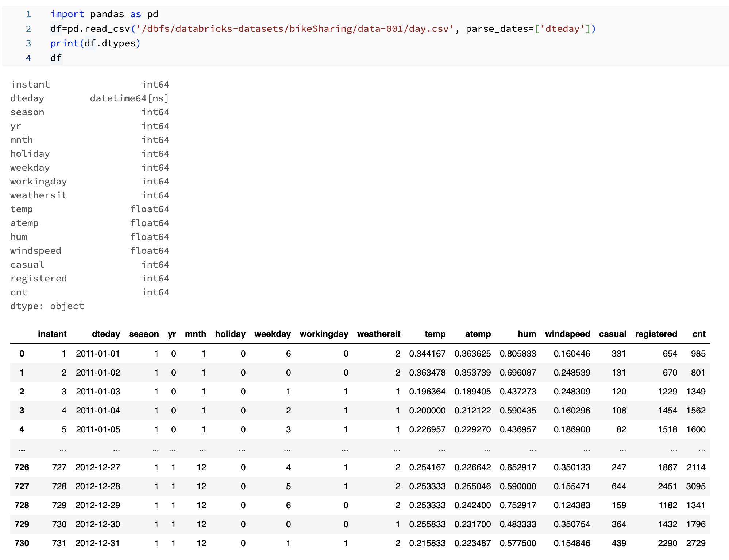Select the weathersit column header
The height and width of the screenshot is (560, 729).
[379, 334]
